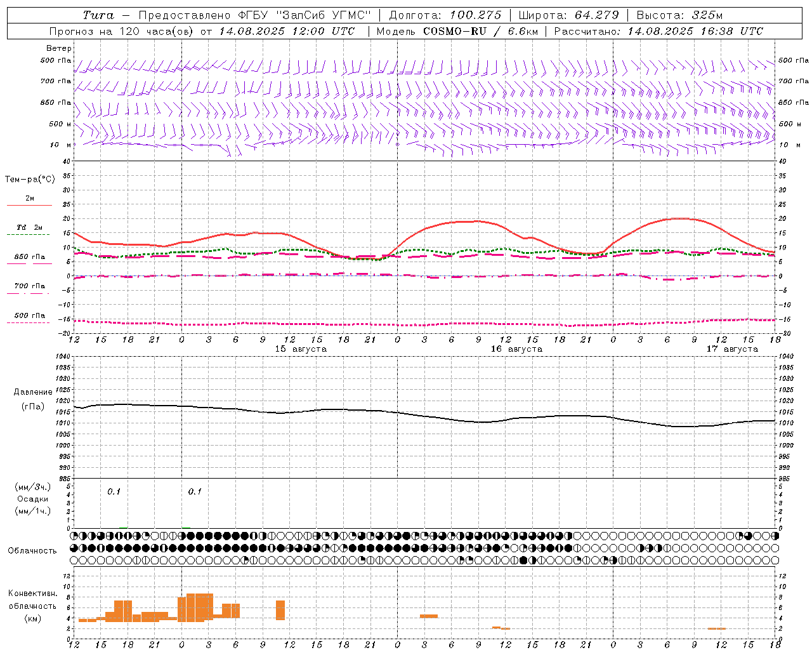Click the "(гПа)" pressure unit label
The height and width of the screenshot is (650, 812).
33,406
